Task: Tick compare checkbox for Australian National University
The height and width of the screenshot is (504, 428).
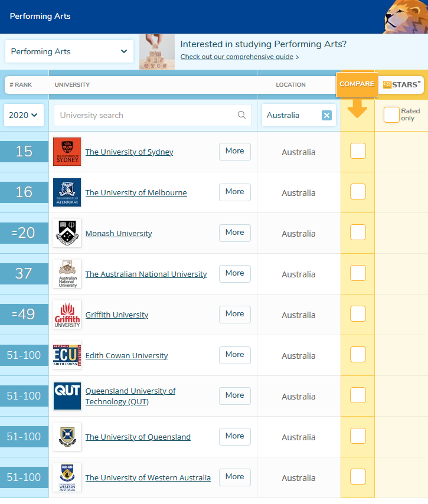Action: [358, 273]
